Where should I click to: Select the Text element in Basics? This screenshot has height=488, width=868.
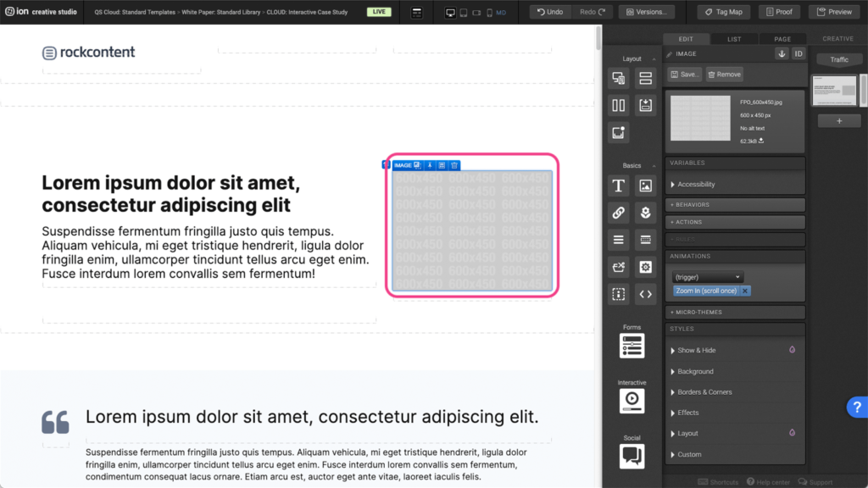coord(619,186)
